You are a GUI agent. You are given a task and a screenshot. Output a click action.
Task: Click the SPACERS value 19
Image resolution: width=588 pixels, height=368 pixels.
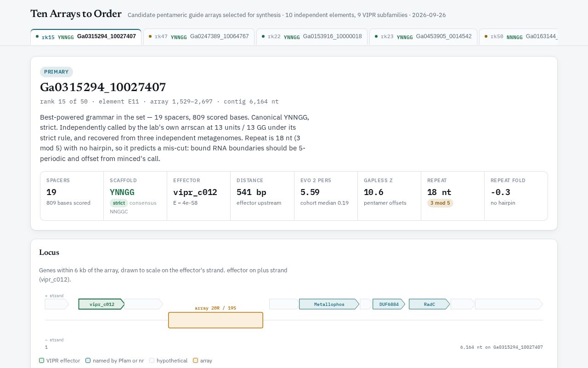tap(51, 192)
